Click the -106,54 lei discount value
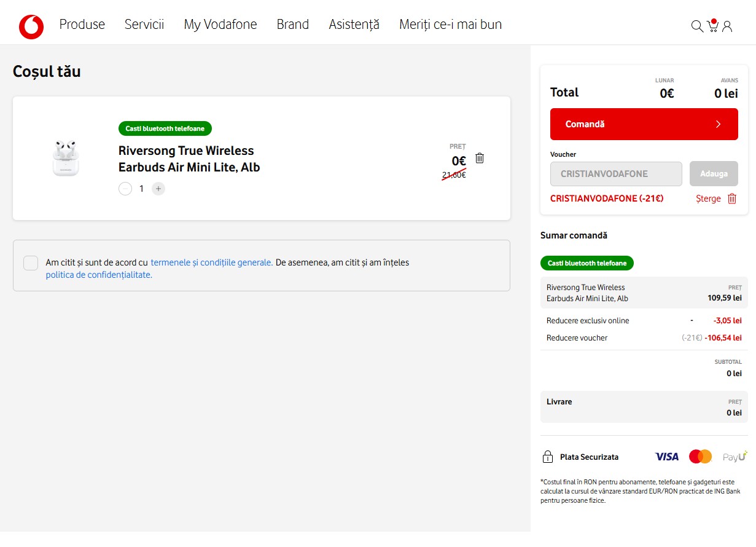The height and width of the screenshot is (547, 756). [x=723, y=337]
